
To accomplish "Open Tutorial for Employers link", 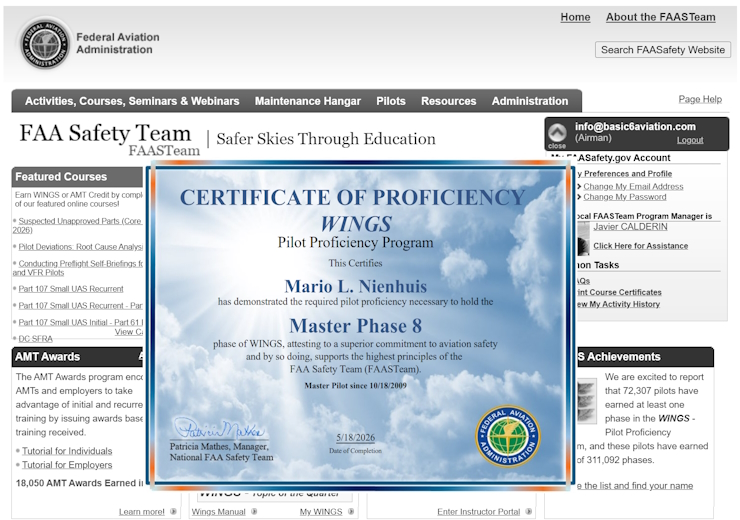I will (x=67, y=465).
